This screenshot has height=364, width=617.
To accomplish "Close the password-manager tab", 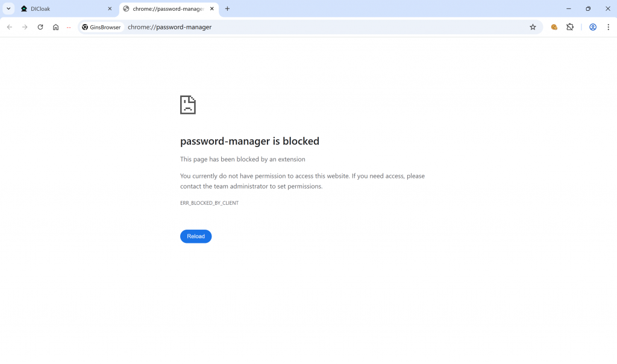I will [212, 9].
